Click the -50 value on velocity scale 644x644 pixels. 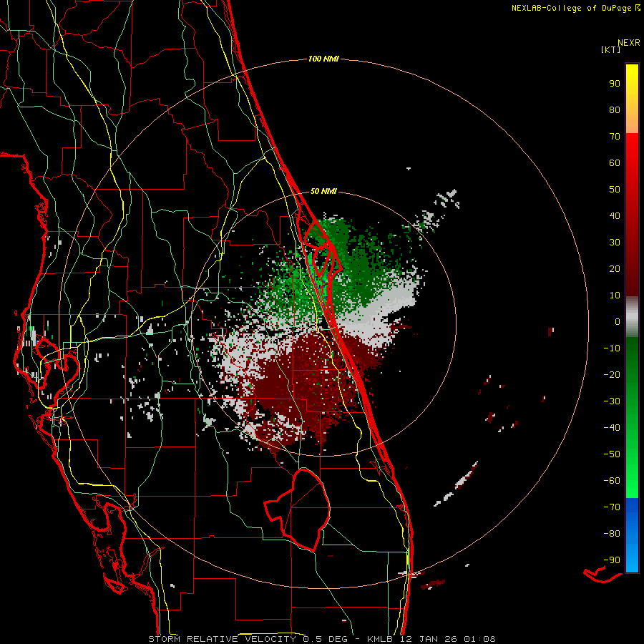[x=612, y=454]
